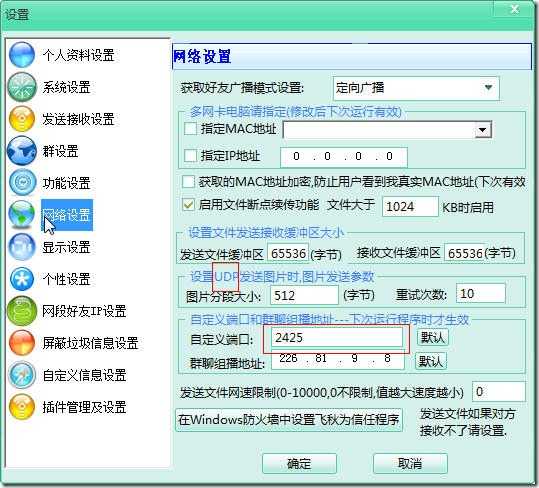The height and width of the screenshot is (488, 539).
Task: Open 显示设置 settings page
Action: [x=66, y=247]
